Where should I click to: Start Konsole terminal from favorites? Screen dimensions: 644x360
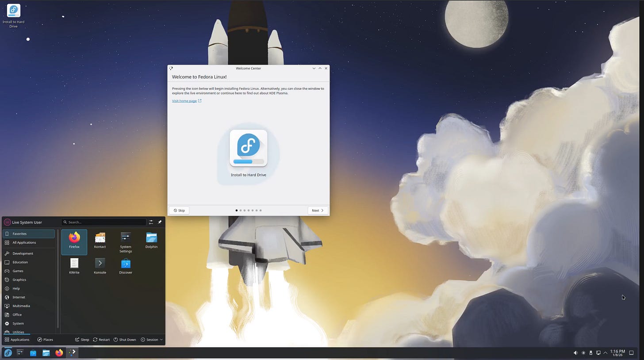(x=100, y=267)
